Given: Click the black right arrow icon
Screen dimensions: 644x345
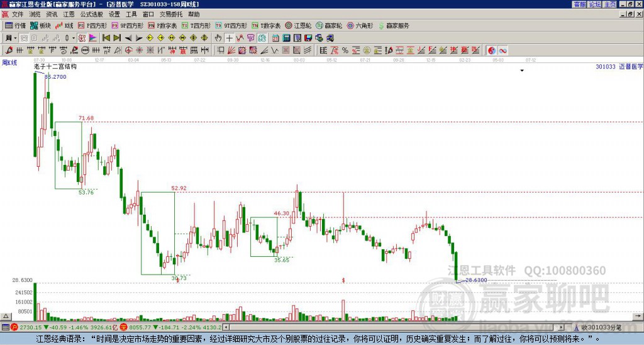Looking at the screenshot, I should coord(139,38).
